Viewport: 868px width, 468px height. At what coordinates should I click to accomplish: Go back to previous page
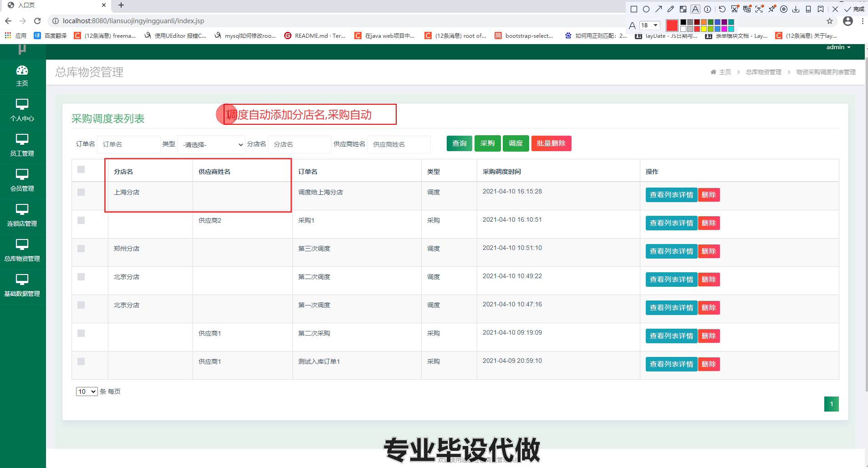click(8, 21)
